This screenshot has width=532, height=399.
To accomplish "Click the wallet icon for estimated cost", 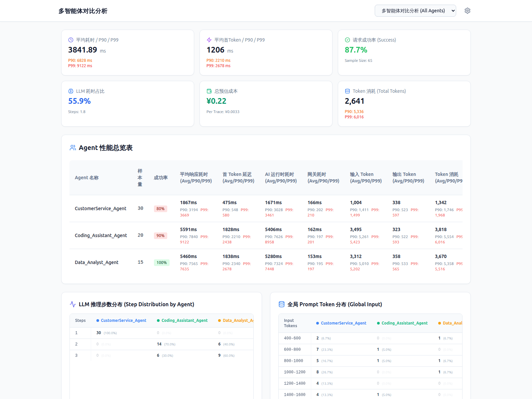I will (209, 91).
